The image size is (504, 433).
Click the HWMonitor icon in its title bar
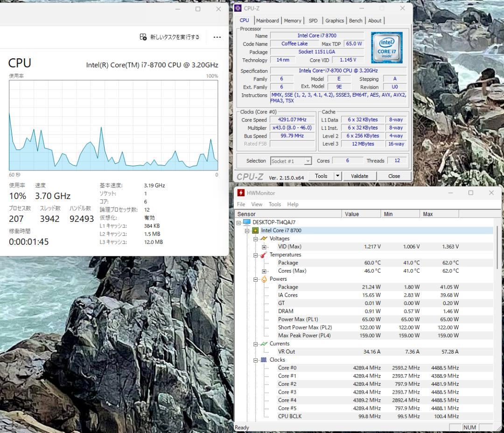pos(241,192)
